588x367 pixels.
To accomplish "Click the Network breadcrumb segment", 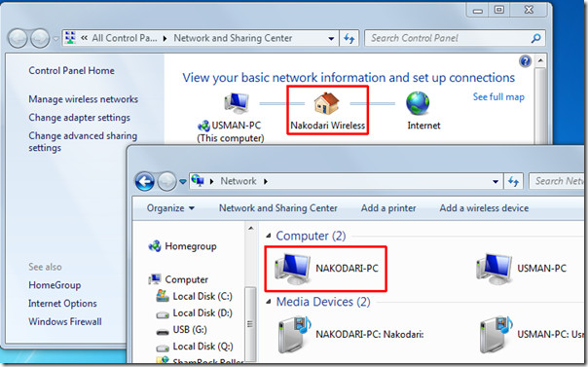I will (x=239, y=181).
